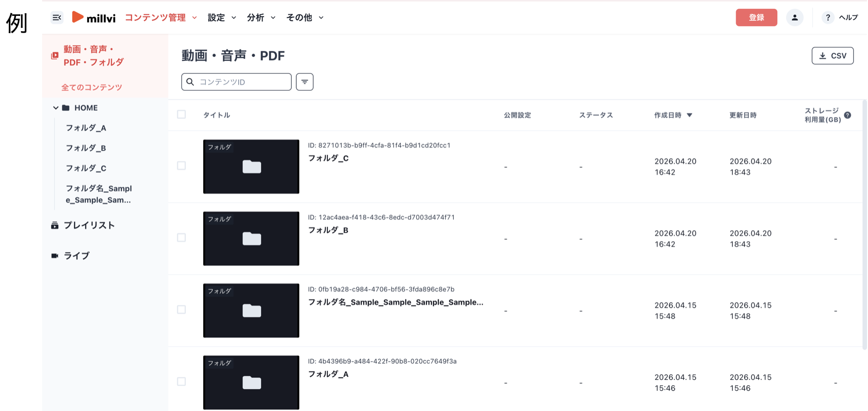The height and width of the screenshot is (411, 868).
Task: Open the フォルダ名_Sample_Sample title in the list
Action: (x=396, y=302)
